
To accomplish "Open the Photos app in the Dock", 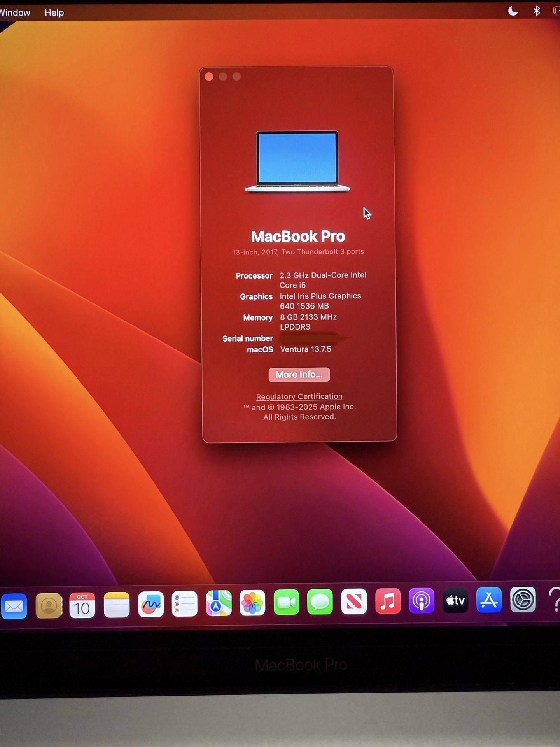I will pyautogui.click(x=252, y=603).
